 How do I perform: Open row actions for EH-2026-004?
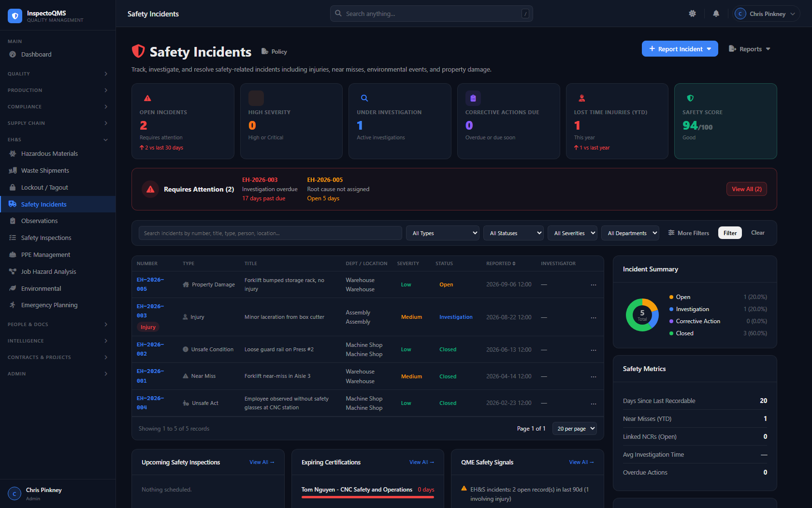coord(594,403)
